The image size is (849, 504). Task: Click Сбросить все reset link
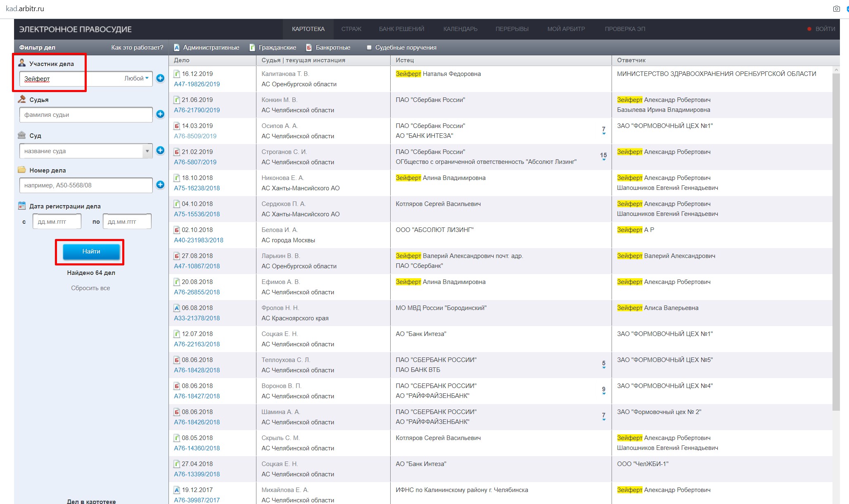[90, 288]
